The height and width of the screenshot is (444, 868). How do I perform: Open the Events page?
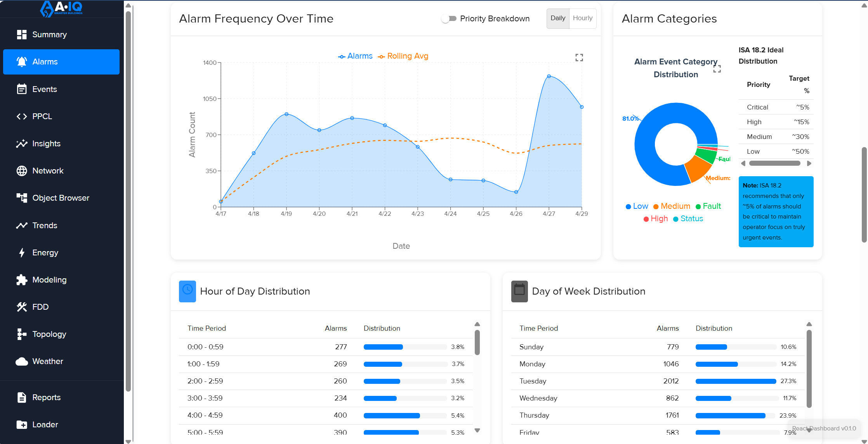pyautogui.click(x=61, y=89)
